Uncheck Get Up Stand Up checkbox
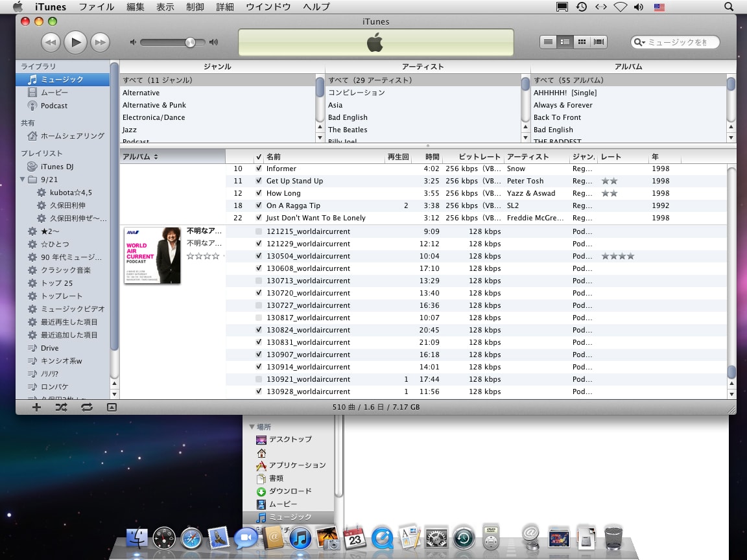The image size is (747, 560). pos(259,181)
